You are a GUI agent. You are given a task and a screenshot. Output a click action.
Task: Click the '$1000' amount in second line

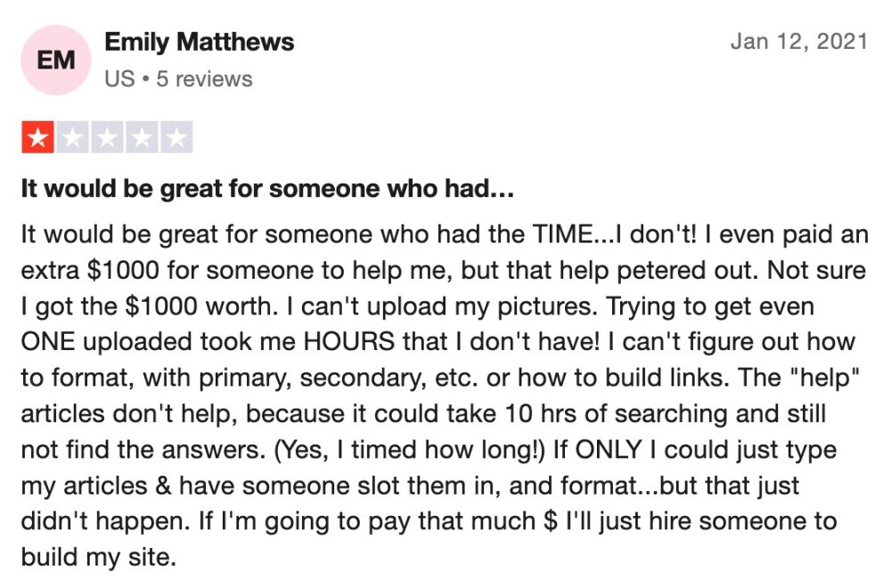[123, 271]
